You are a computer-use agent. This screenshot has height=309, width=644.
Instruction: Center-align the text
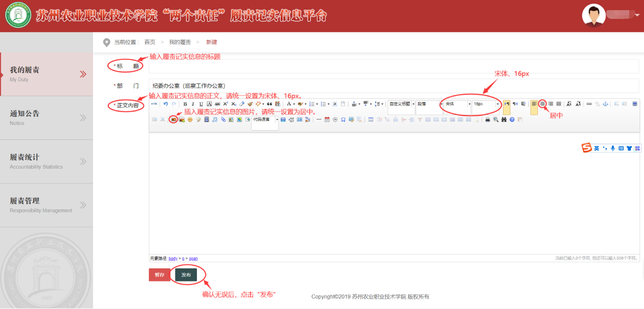pos(542,104)
